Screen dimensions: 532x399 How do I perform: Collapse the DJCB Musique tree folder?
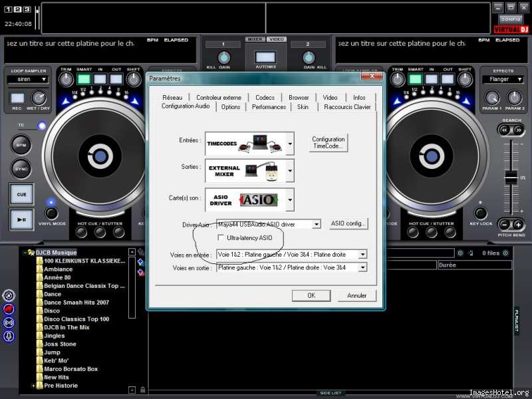pos(25,253)
